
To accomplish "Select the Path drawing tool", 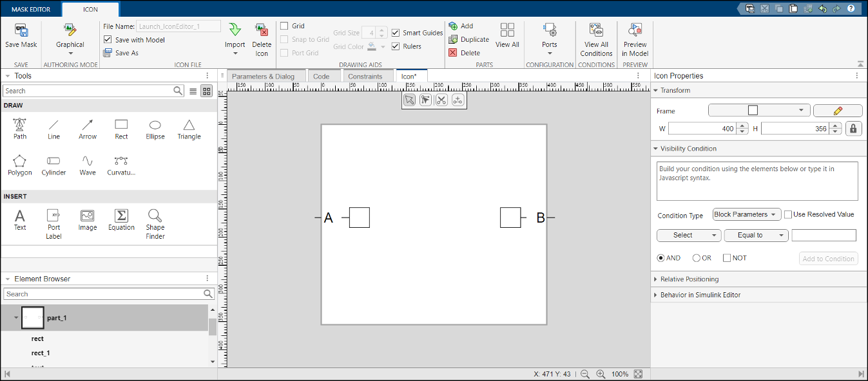I will point(19,129).
